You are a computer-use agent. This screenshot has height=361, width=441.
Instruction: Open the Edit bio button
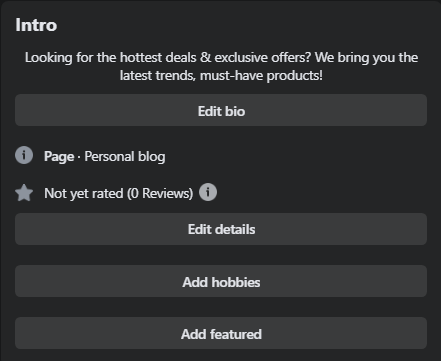pyautogui.click(x=221, y=110)
